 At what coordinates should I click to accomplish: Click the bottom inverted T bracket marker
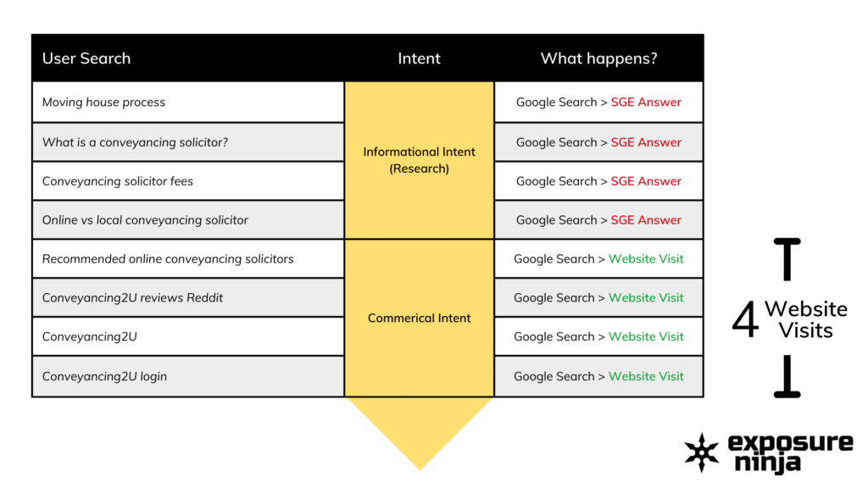[787, 377]
